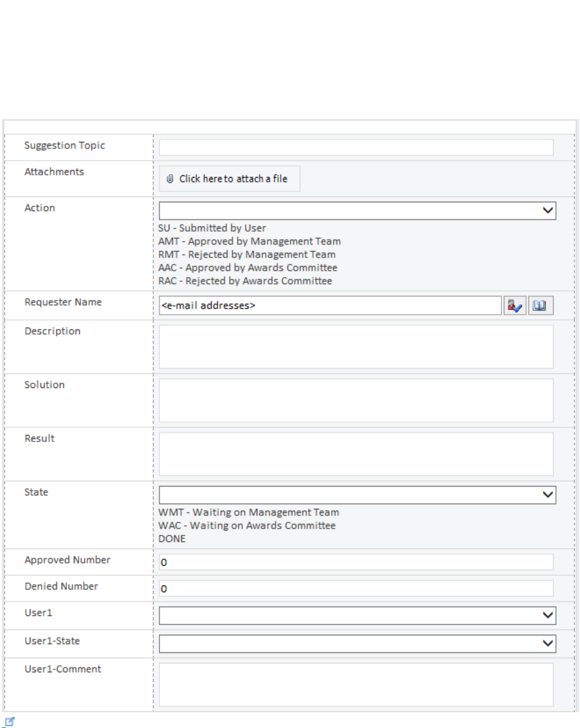Click the small edit icon below the form

coord(9,722)
